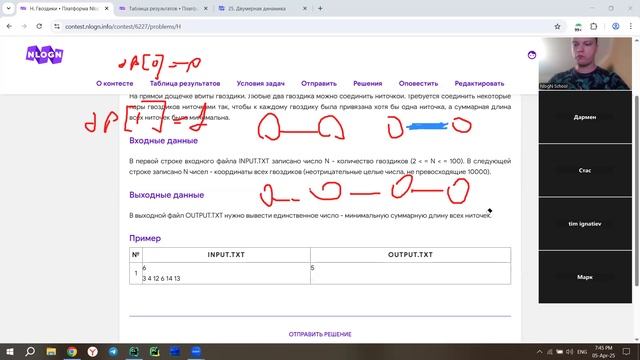Image resolution: width=640 pixels, height=360 pixels.
Task: Open the Редактировать menu item
Action: pos(479,83)
